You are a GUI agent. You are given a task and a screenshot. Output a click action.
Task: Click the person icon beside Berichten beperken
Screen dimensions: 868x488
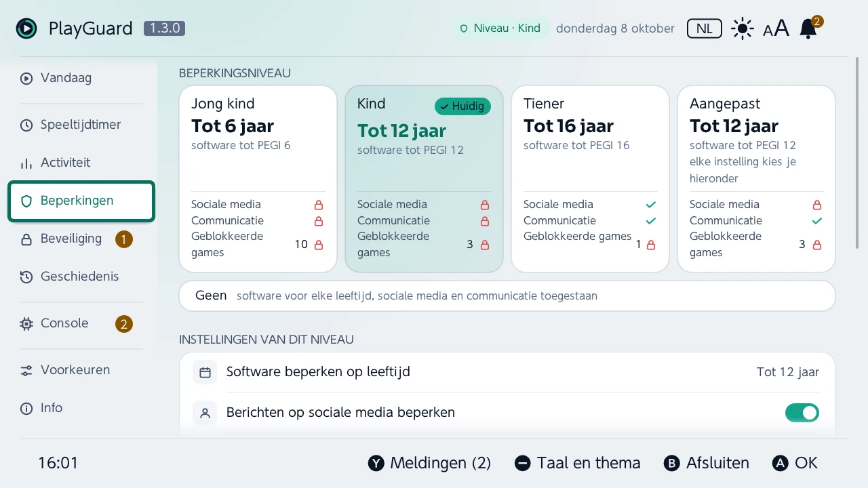click(x=205, y=413)
